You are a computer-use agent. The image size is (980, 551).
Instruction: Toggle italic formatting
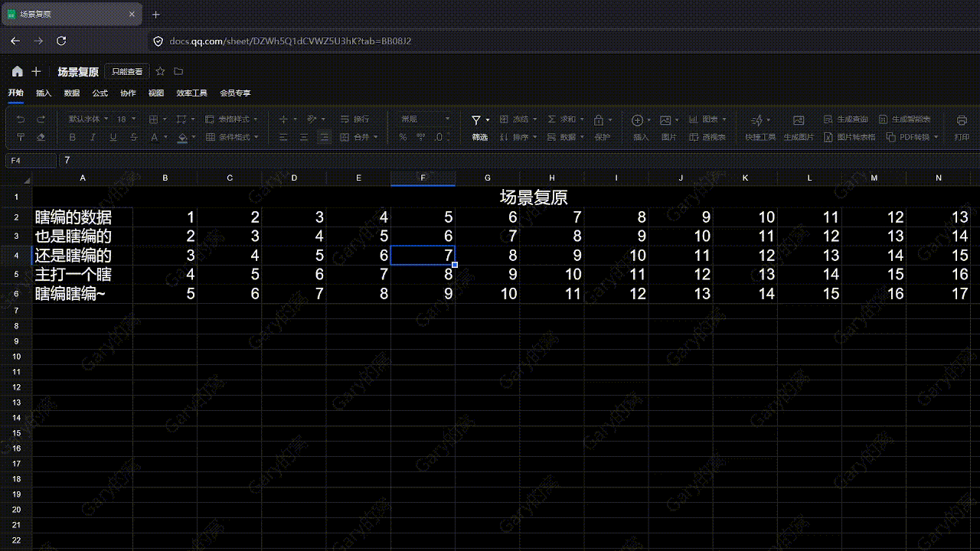[93, 138]
